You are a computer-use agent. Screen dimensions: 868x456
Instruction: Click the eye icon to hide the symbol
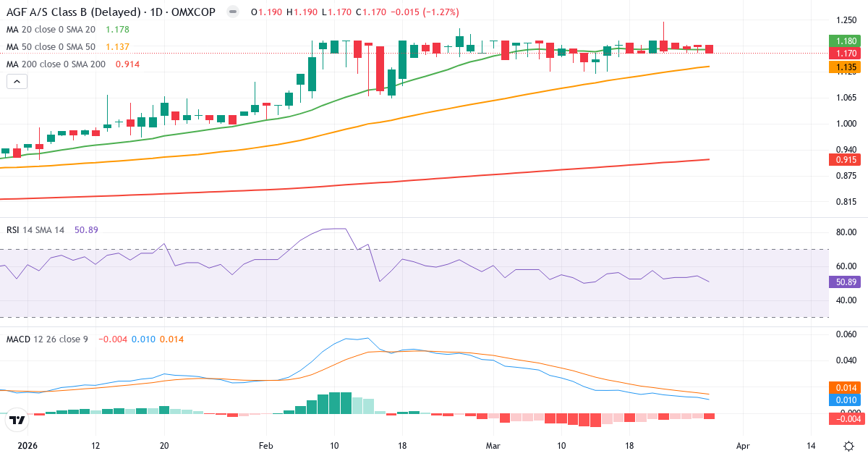point(231,12)
